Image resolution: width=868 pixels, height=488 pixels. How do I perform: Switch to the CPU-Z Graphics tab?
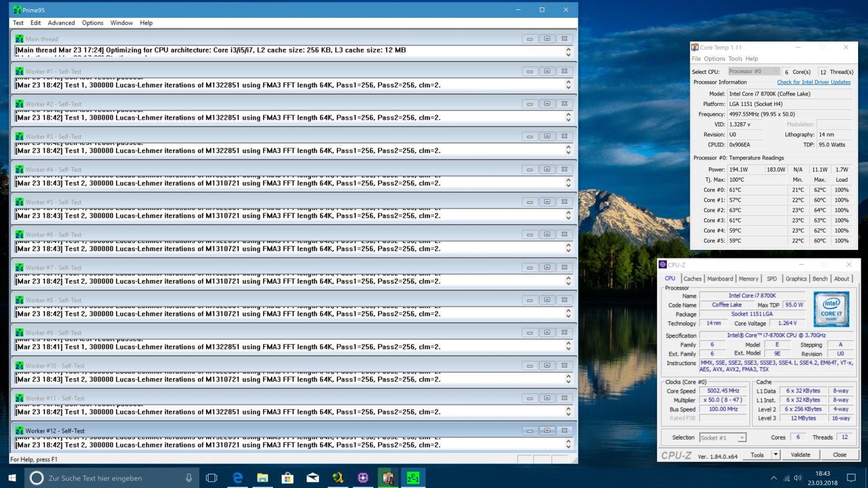[x=796, y=278]
